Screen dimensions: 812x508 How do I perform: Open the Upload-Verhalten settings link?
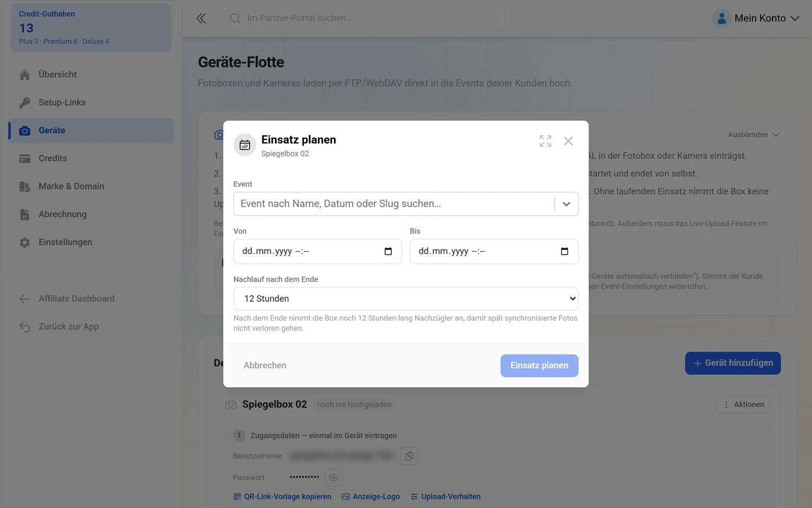point(445,497)
